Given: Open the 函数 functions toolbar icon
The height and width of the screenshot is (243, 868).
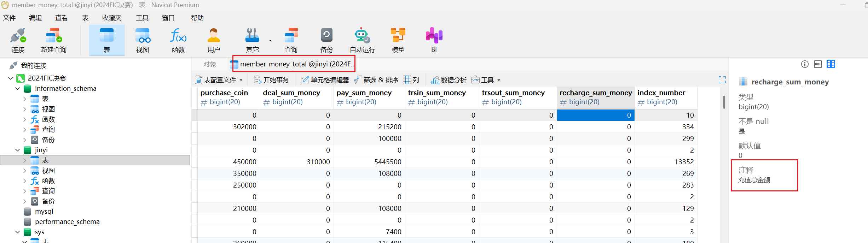Looking at the screenshot, I should (178, 40).
